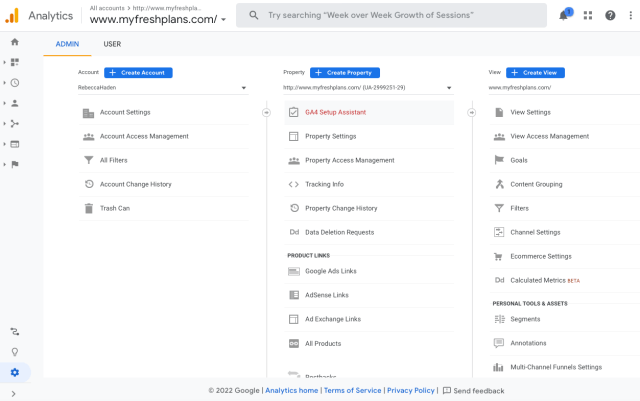This screenshot has height=401, width=640.
Task: Open the RebeccaHaden account dropdown
Action: click(x=162, y=88)
